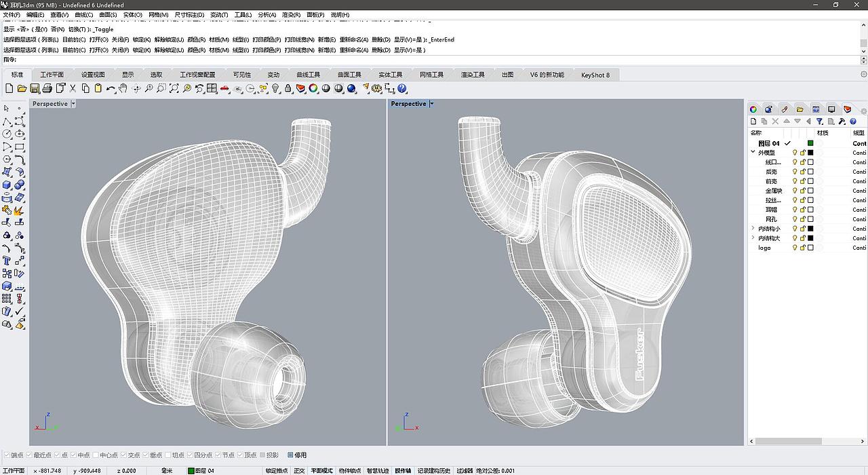Open the 曲面(S) menu
The height and width of the screenshot is (475, 868).
(108, 14)
